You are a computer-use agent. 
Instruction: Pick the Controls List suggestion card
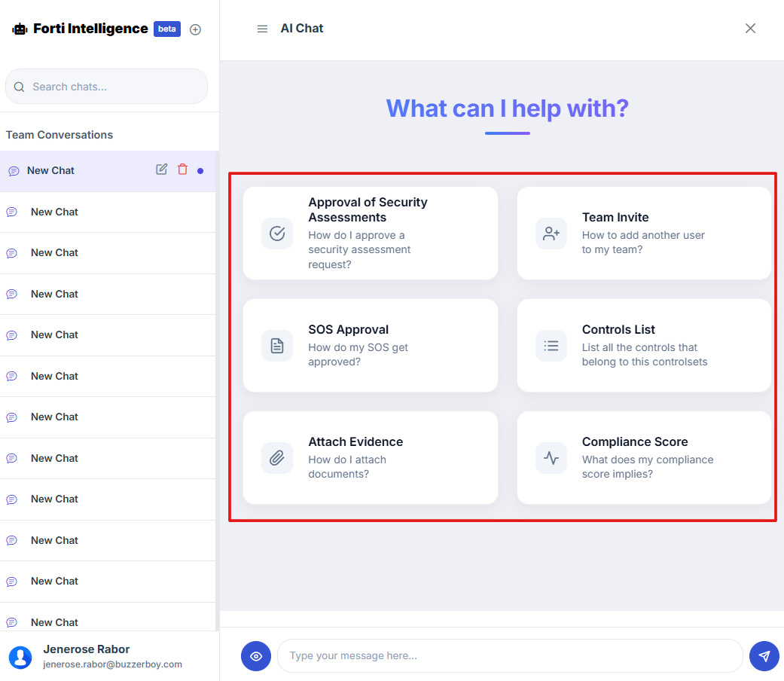pos(644,346)
